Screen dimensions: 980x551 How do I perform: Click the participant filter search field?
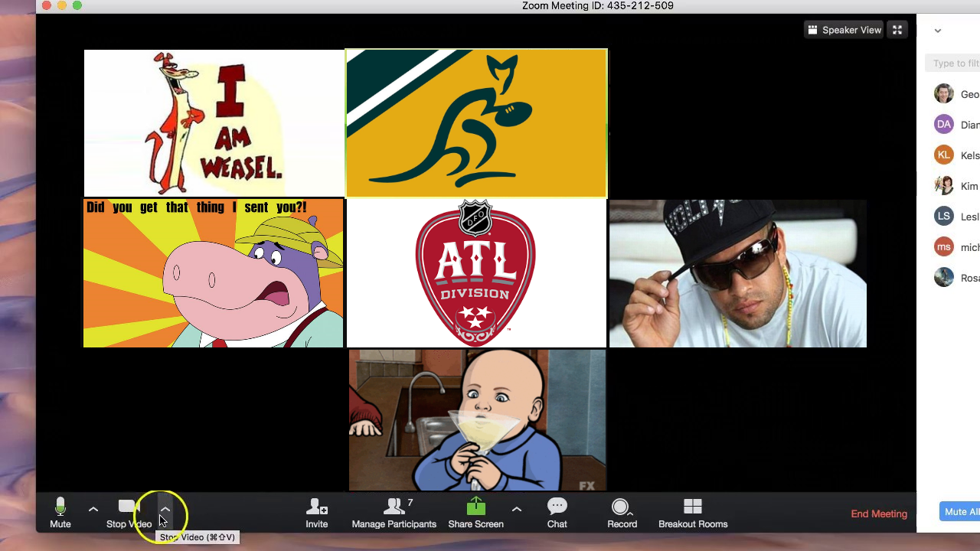(953, 64)
